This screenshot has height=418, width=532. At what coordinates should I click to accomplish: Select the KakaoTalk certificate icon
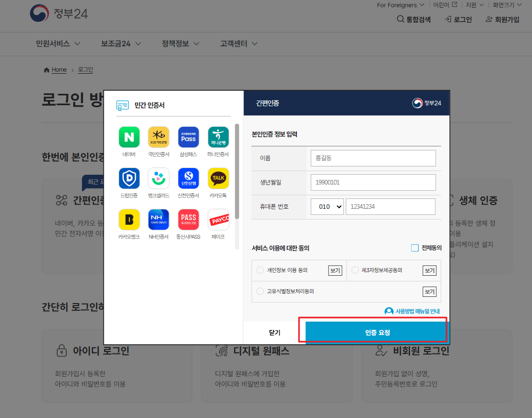(218, 178)
